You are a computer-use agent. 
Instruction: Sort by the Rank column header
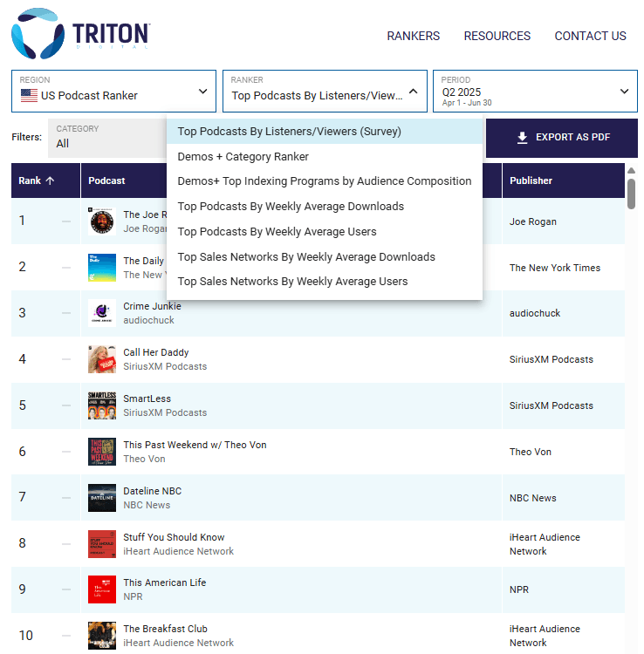45,181
